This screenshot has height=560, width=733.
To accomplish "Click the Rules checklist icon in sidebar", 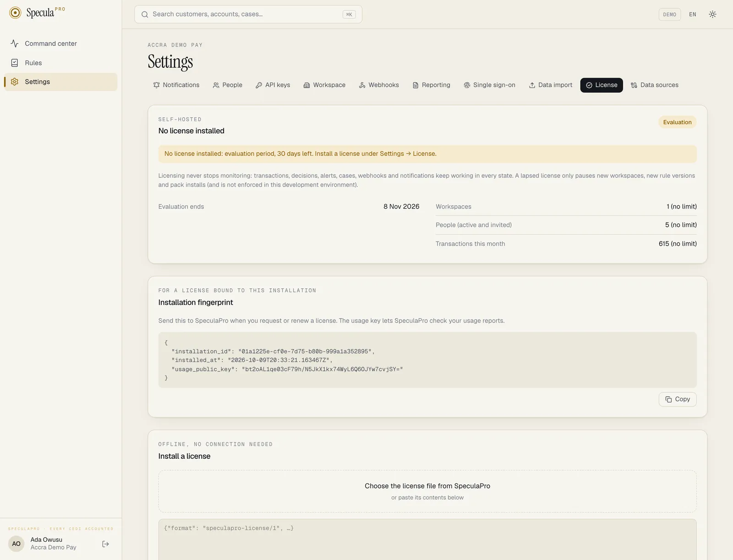I will pos(15,63).
